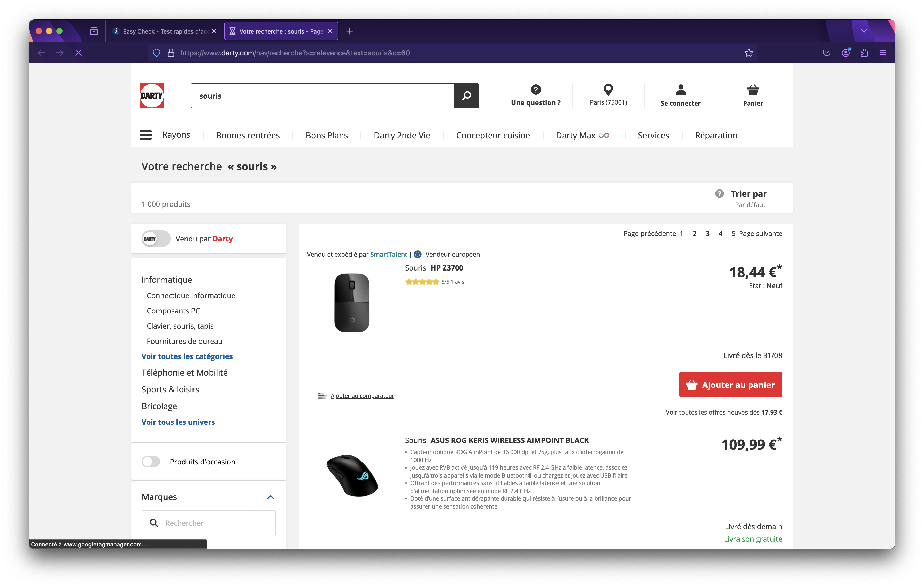Open Firefox extensions puzzle icon
Viewport: 924px width, 587px height.
tap(864, 53)
